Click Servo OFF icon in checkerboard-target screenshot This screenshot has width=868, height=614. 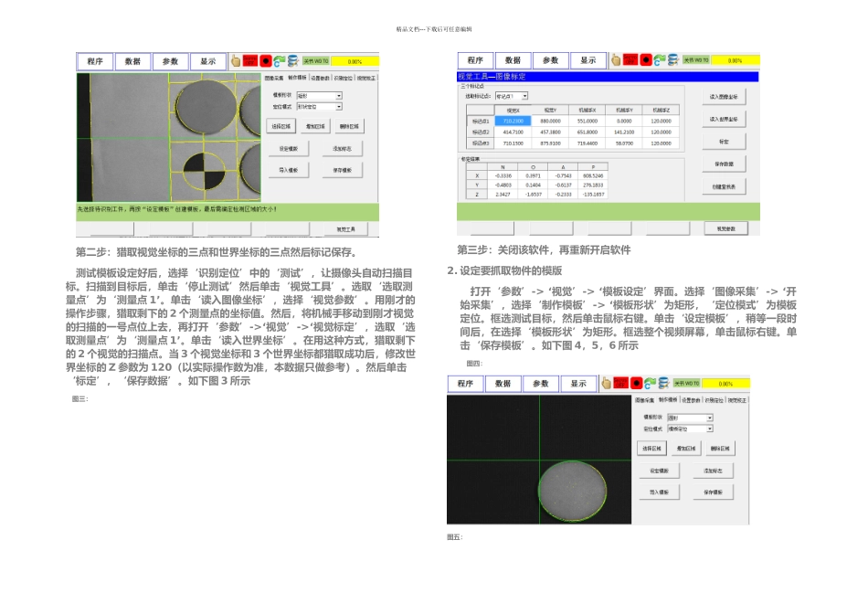[x=250, y=61]
